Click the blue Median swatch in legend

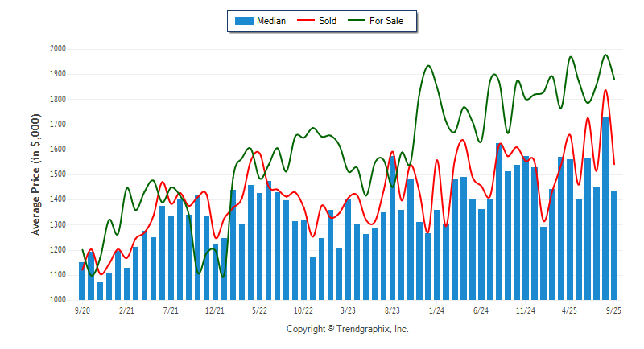pos(243,21)
